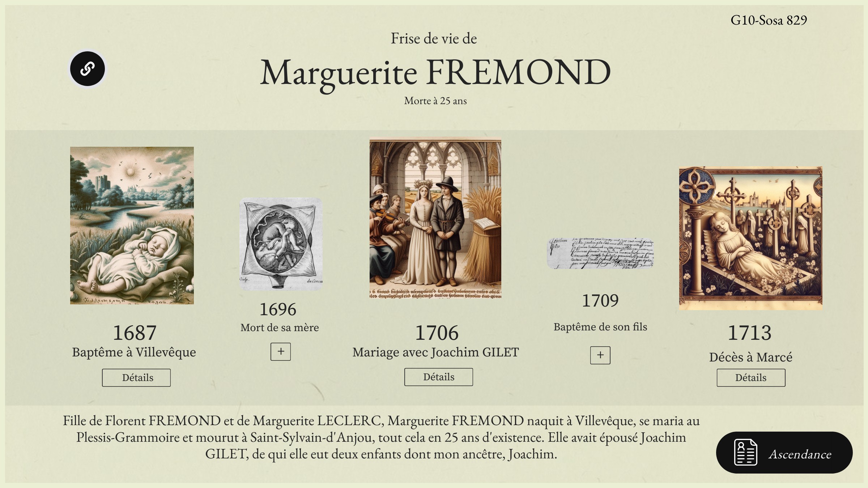Open Détails for the 1706 marriage
The height and width of the screenshot is (488, 868).
438,377
